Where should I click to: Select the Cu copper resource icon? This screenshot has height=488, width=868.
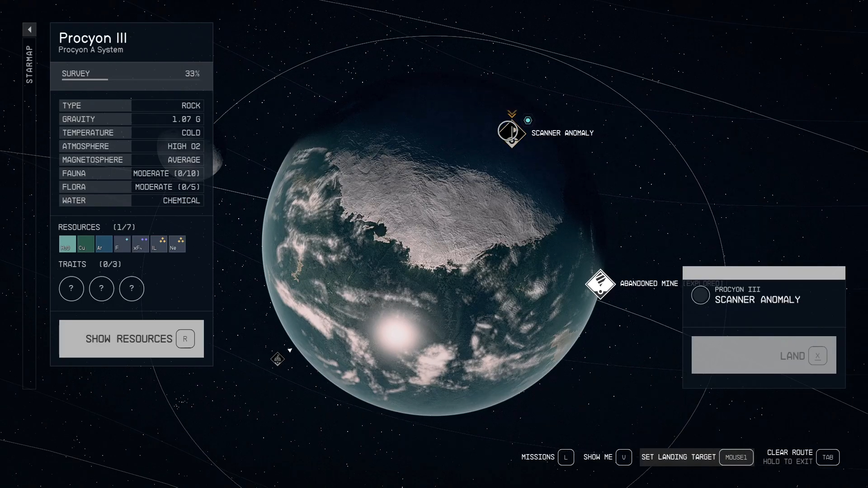click(x=85, y=244)
